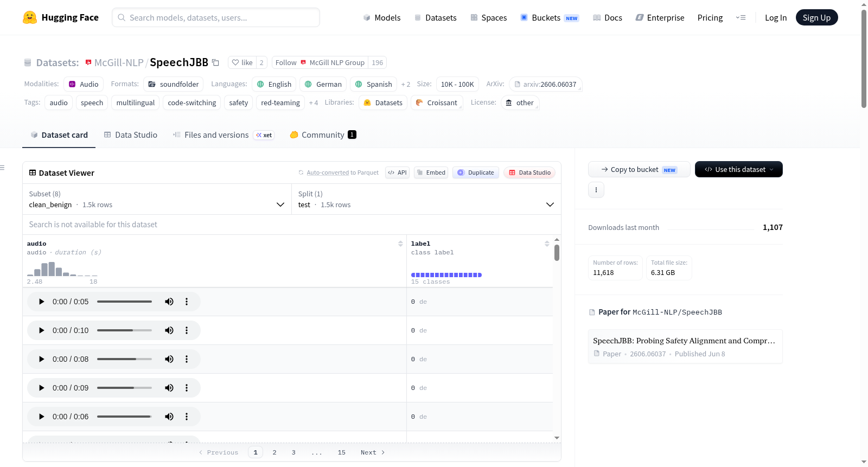Like the SpeechJBB dataset
Image resolution: width=868 pixels, height=467 pixels.
242,62
